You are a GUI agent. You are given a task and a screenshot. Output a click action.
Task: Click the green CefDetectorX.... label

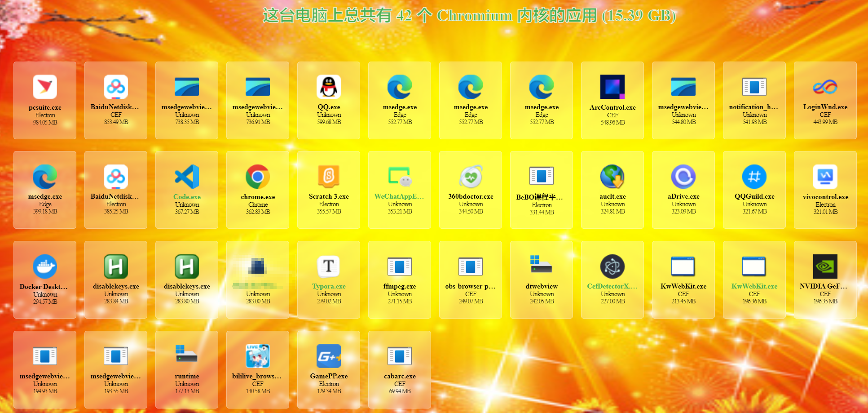[x=612, y=286]
